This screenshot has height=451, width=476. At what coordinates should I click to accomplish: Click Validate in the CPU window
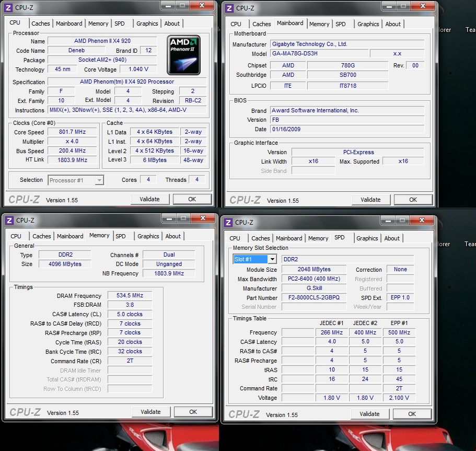pos(149,199)
